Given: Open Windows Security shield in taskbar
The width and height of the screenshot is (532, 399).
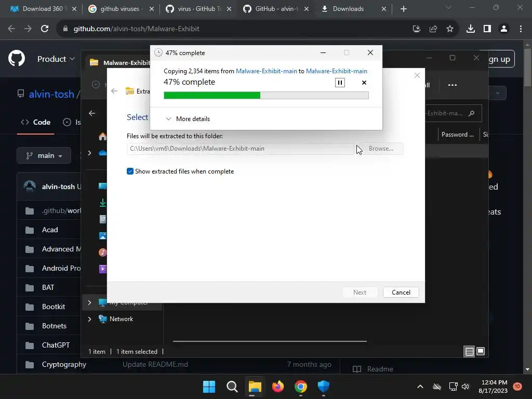Looking at the screenshot, I should tap(323, 387).
